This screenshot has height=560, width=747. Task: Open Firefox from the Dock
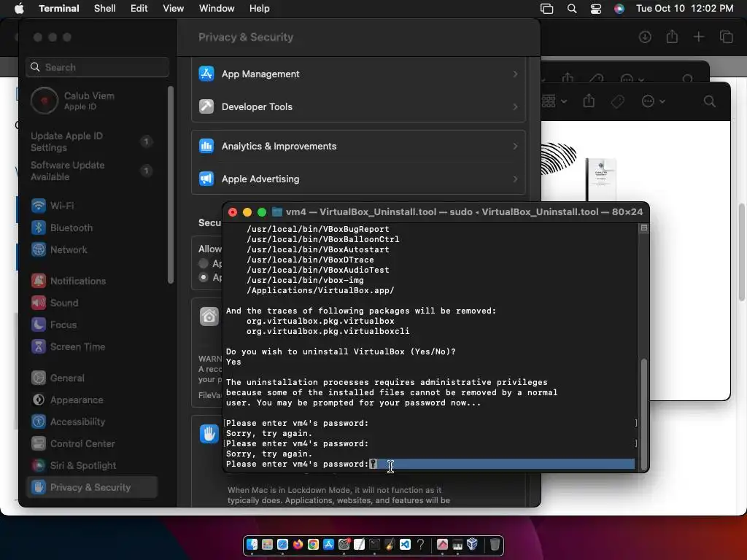tap(298, 544)
